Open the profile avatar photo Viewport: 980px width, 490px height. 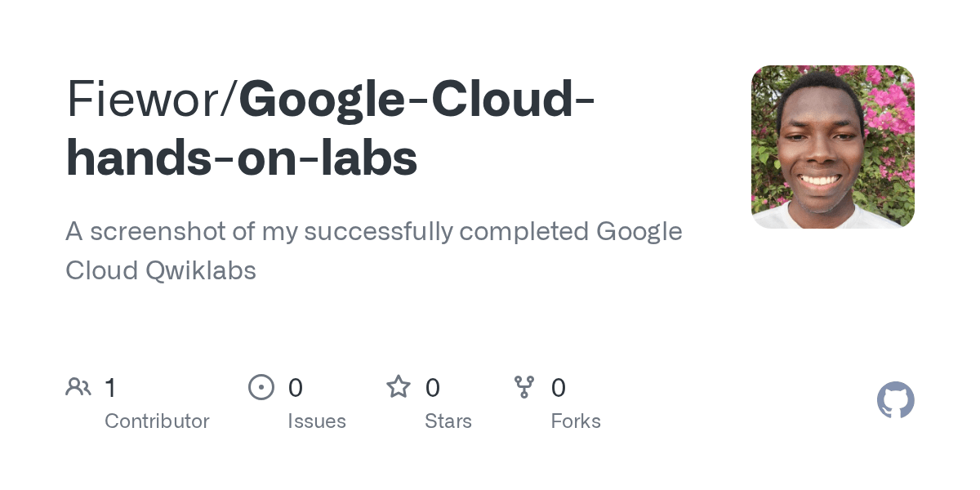click(833, 147)
